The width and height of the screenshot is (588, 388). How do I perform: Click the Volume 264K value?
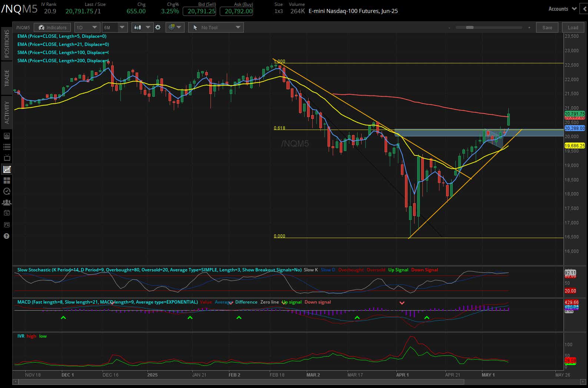[298, 11]
